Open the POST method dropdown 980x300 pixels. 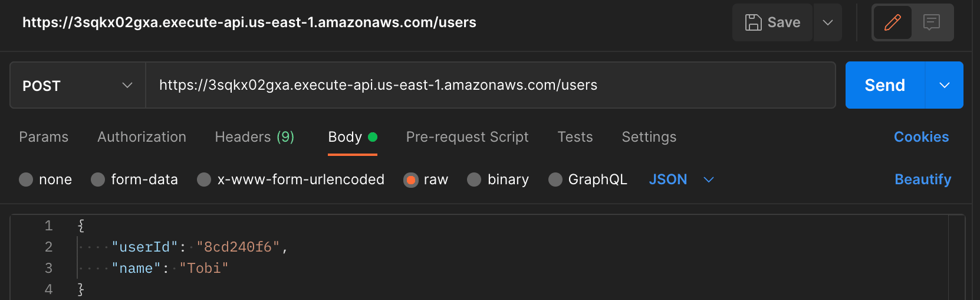click(x=78, y=85)
